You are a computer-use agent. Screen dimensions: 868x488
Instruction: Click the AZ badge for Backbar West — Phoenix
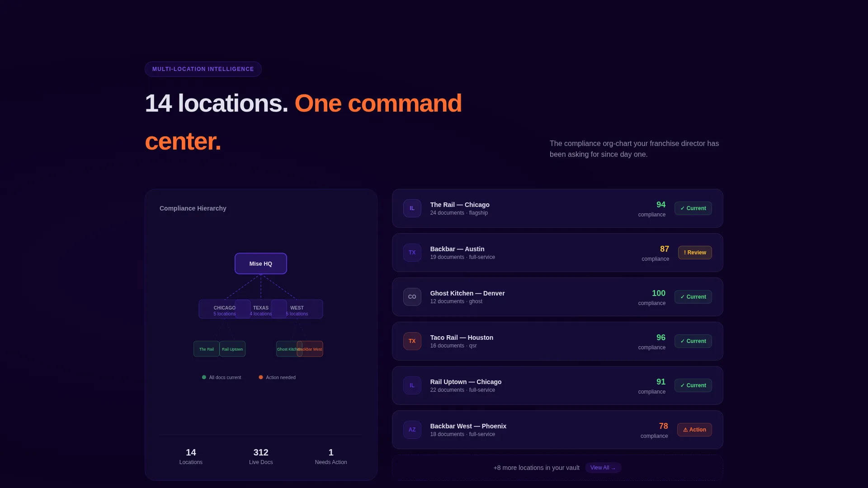click(412, 430)
